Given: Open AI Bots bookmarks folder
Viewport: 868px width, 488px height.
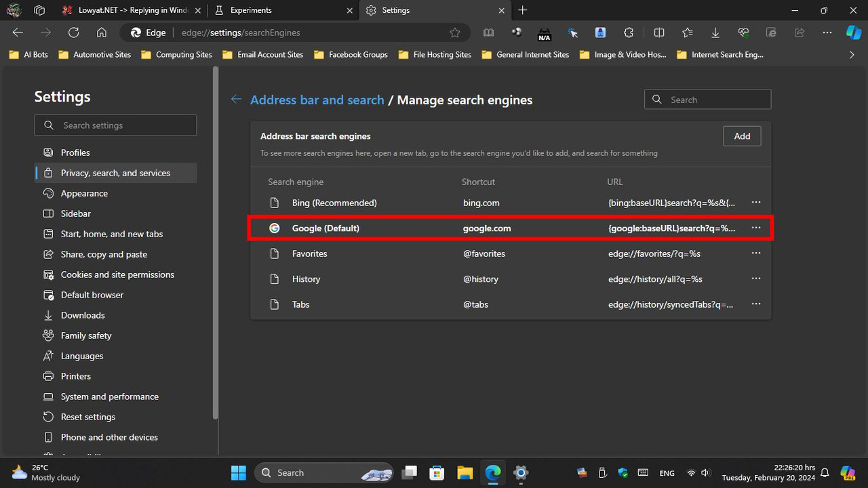Looking at the screenshot, I should [x=28, y=55].
